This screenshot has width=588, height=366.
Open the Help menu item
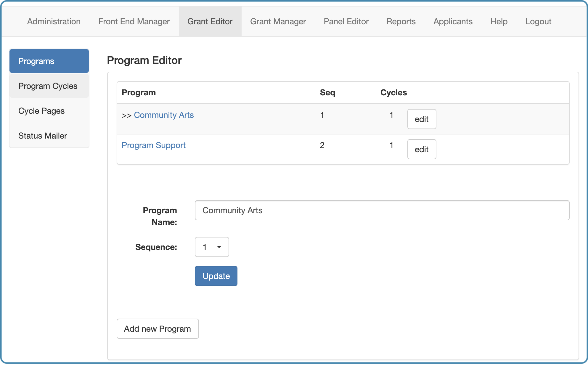pos(499,22)
